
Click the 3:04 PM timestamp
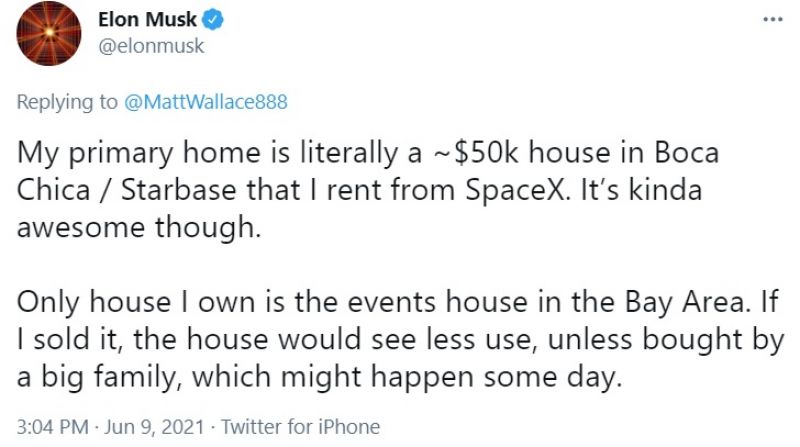point(53,427)
